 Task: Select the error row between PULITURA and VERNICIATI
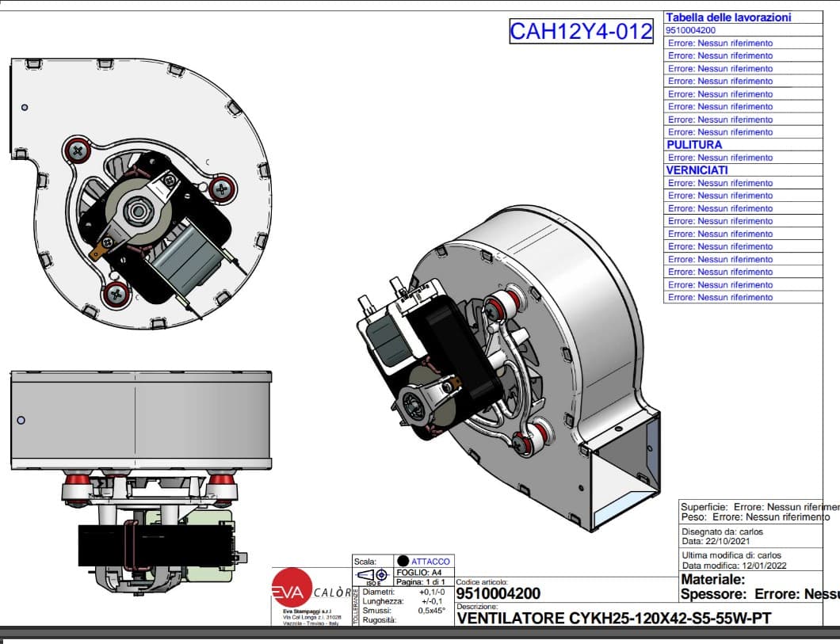[x=743, y=158]
